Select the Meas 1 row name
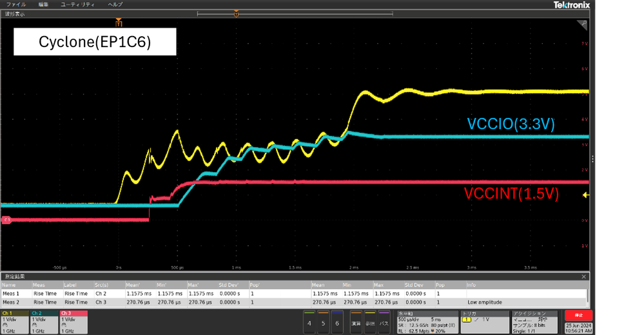This screenshot has height=335, width=644. coord(11,294)
